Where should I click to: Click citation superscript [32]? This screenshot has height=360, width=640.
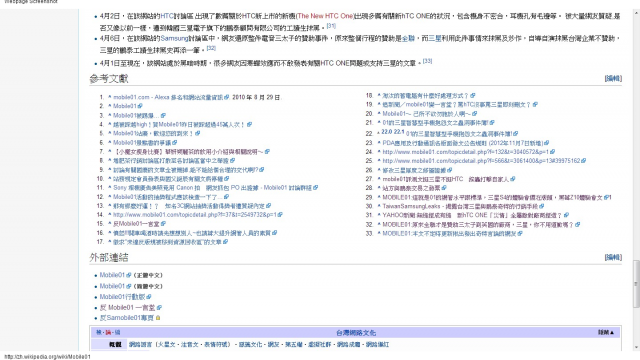tap(211, 48)
